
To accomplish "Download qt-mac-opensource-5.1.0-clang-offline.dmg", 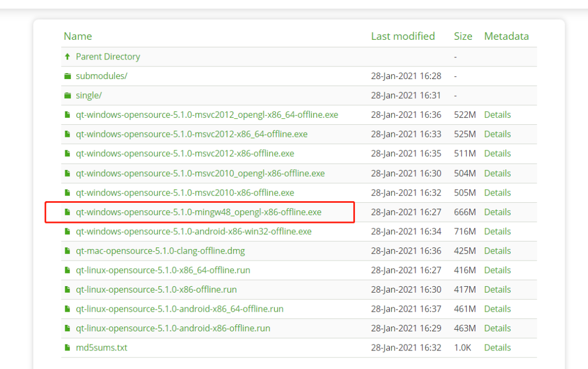I will pos(161,251).
